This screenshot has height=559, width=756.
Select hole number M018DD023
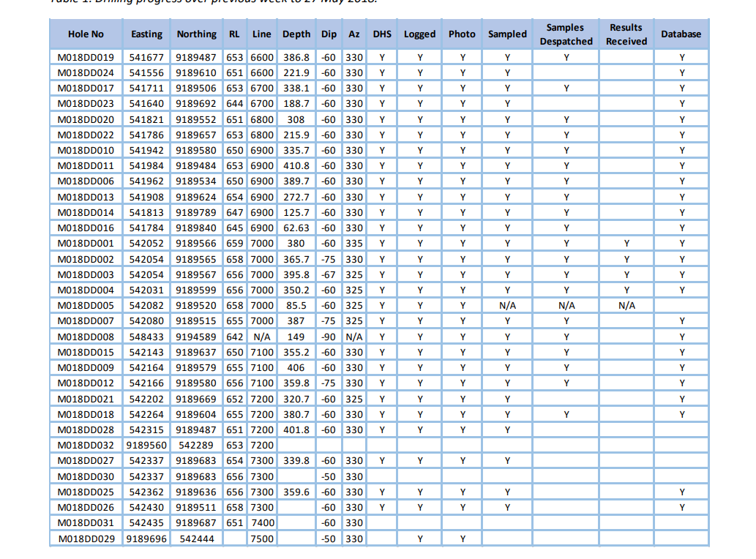86,104
